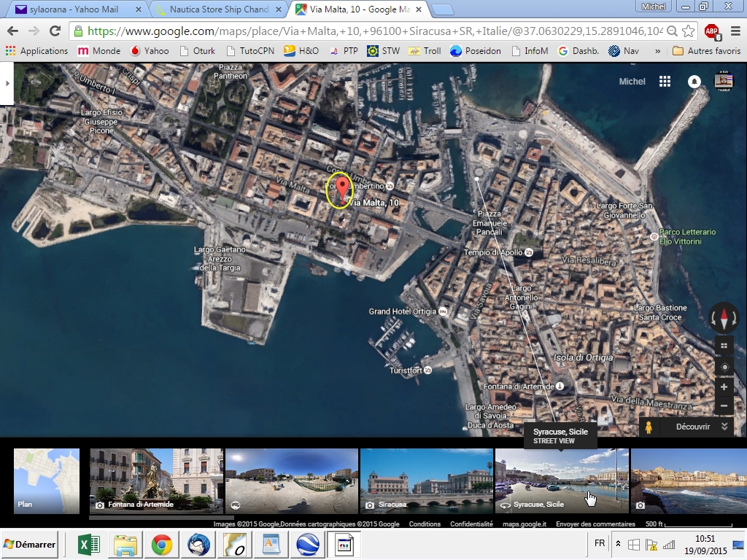Click the Michel account name on the map

pos(632,82)
